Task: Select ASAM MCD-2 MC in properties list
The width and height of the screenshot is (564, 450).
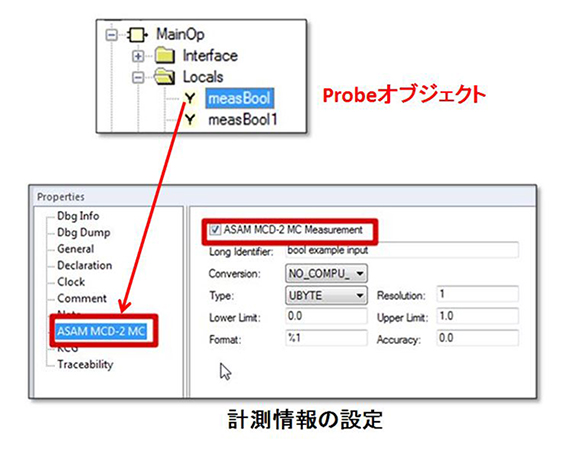Action: pos(101,331)
